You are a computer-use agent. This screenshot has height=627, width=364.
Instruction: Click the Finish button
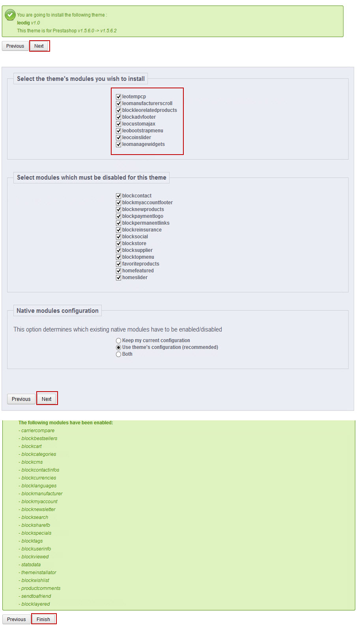pyautogui.click(x=43, y=619)
